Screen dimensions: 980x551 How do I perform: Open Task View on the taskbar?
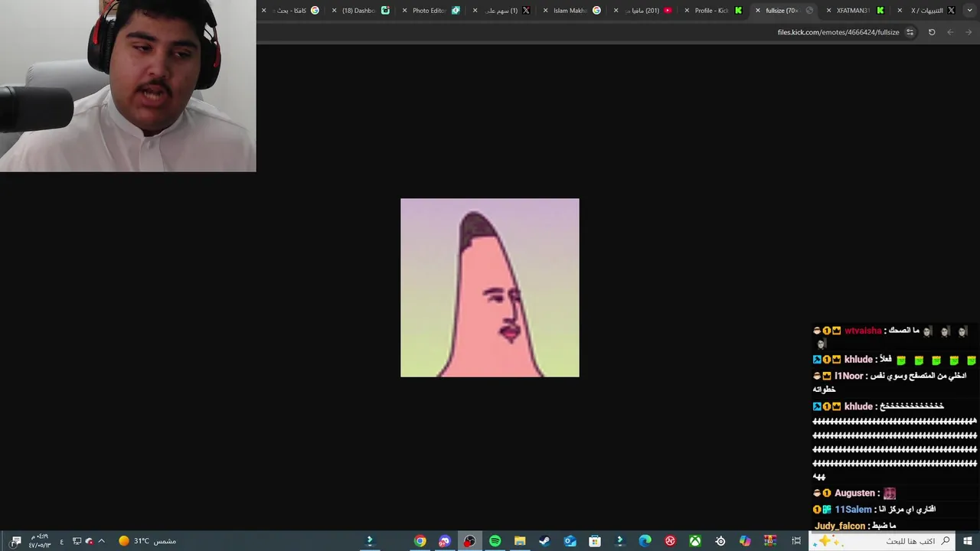(x=796, y=541)
